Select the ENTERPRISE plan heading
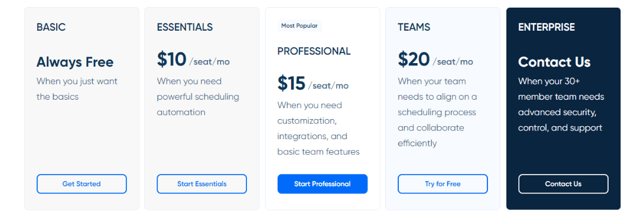Image resolution: width=644 pixels, height=217 pixels. (x=547, y=27)
